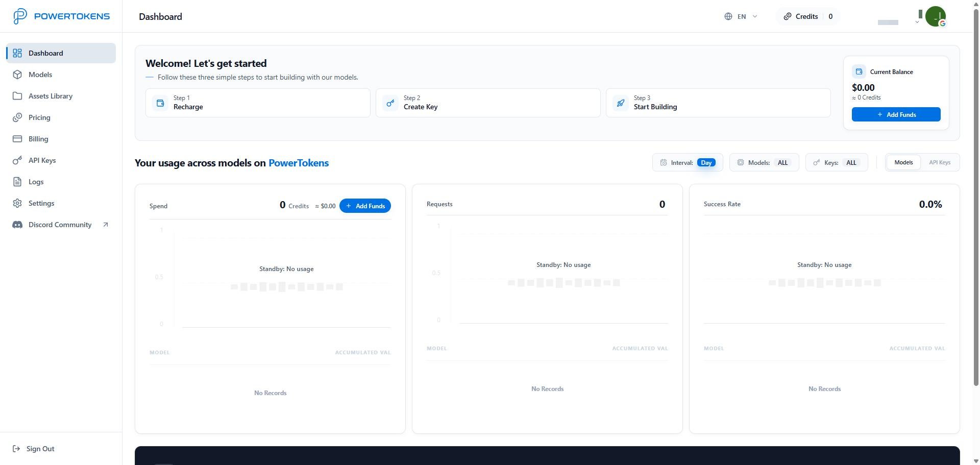Expand the account menu chevron
This screenshot has height=465, width=980.
(917, 22)
